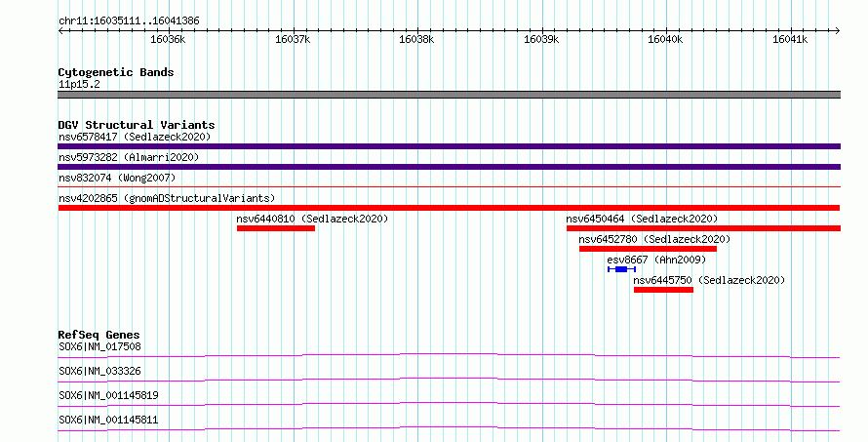868x442 pixels.
Task: Click the nsv5973282 (Almarri2020) variant label
Action: point(129,157)
